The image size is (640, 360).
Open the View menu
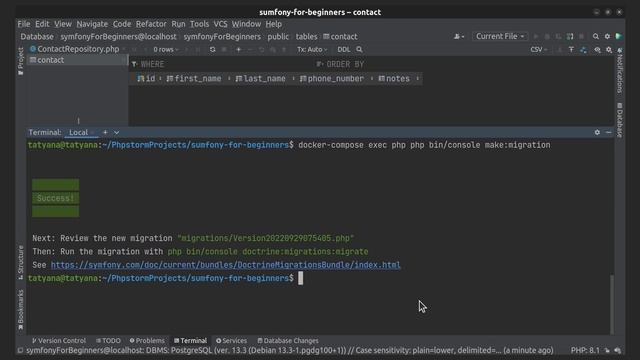(63, 24)
